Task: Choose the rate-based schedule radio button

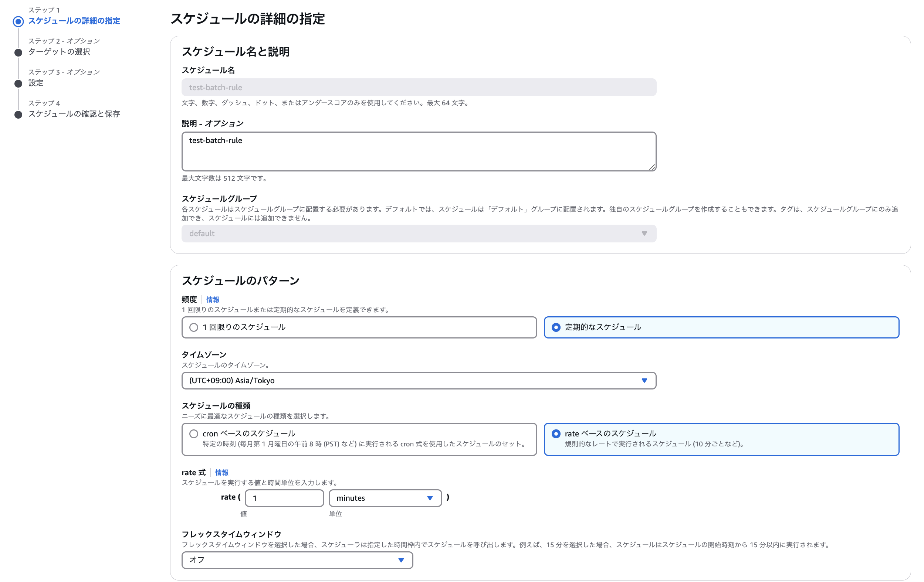Action: 556,433
